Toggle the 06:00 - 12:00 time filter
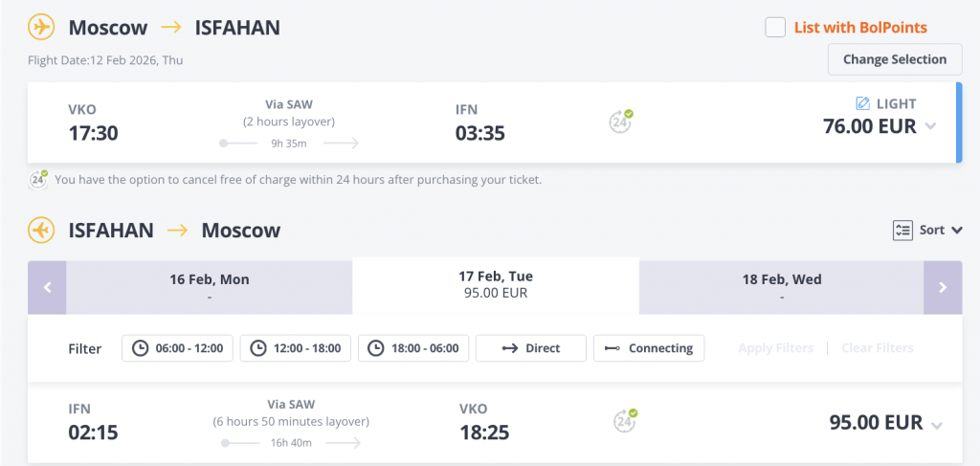 [178, 348]
